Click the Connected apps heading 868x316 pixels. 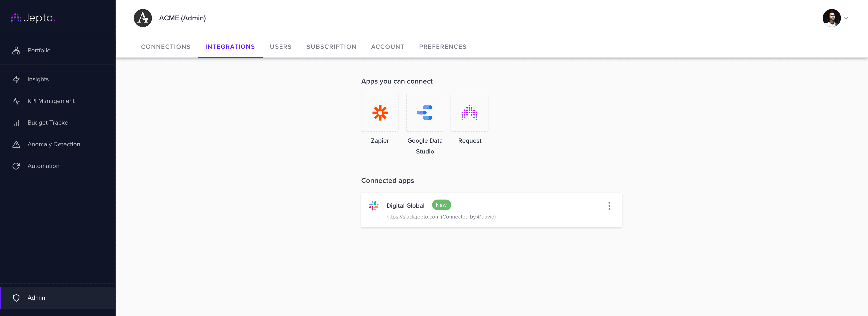[x=387, y=181]
